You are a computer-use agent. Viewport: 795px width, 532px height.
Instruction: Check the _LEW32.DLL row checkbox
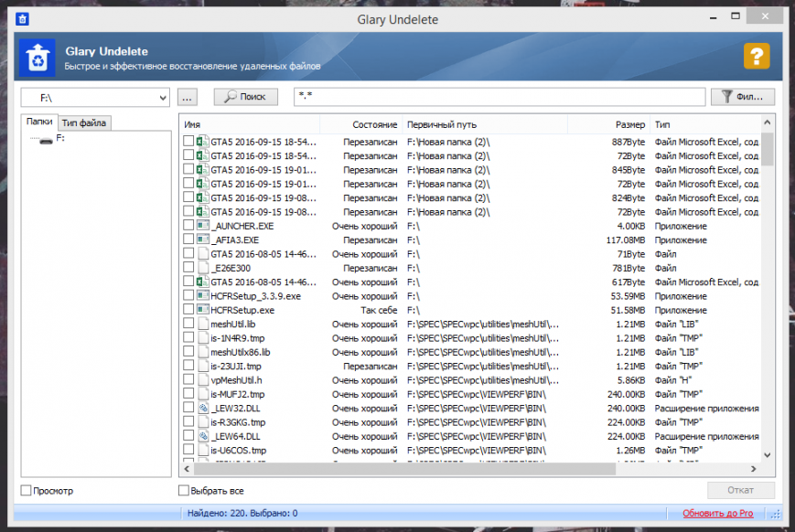[188, 408]
